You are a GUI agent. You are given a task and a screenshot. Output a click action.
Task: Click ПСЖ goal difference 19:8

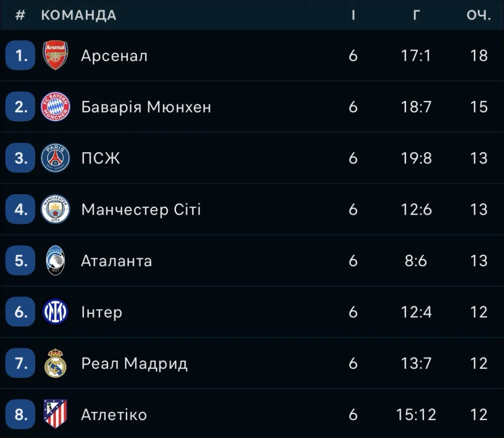(x=416, y=158)
